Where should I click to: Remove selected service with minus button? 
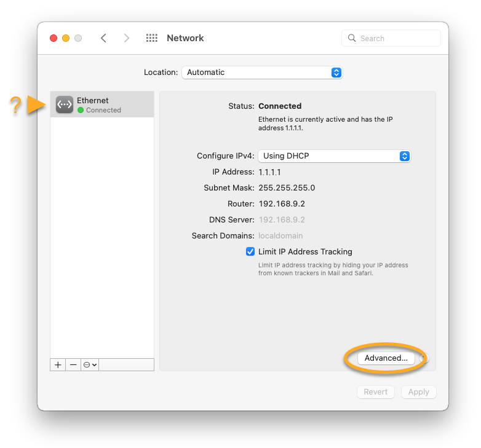[x=73, y=364]
